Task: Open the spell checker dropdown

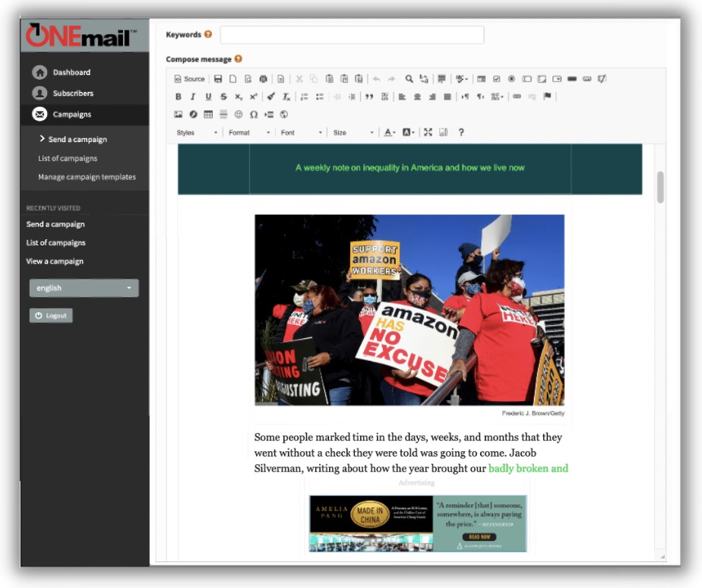Action: click(462, 79)
